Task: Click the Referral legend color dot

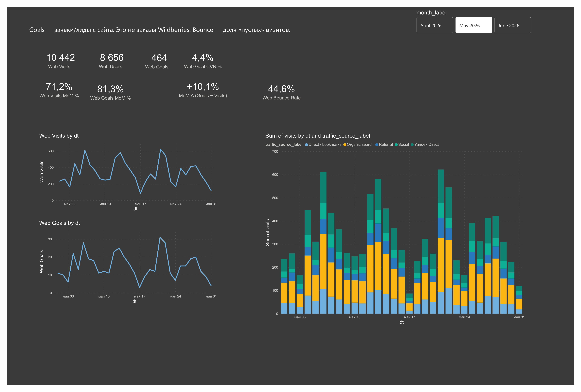Action: pos(377,145)
